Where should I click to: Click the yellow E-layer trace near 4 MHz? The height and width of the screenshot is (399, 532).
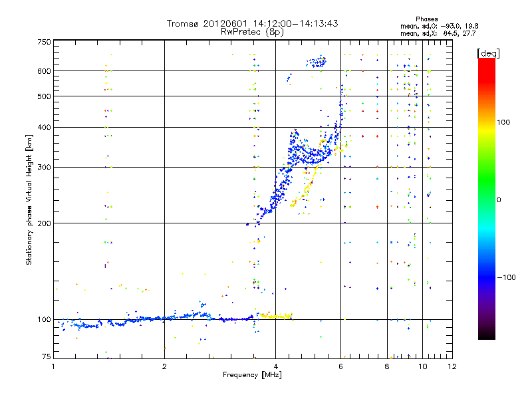point(276,316)
